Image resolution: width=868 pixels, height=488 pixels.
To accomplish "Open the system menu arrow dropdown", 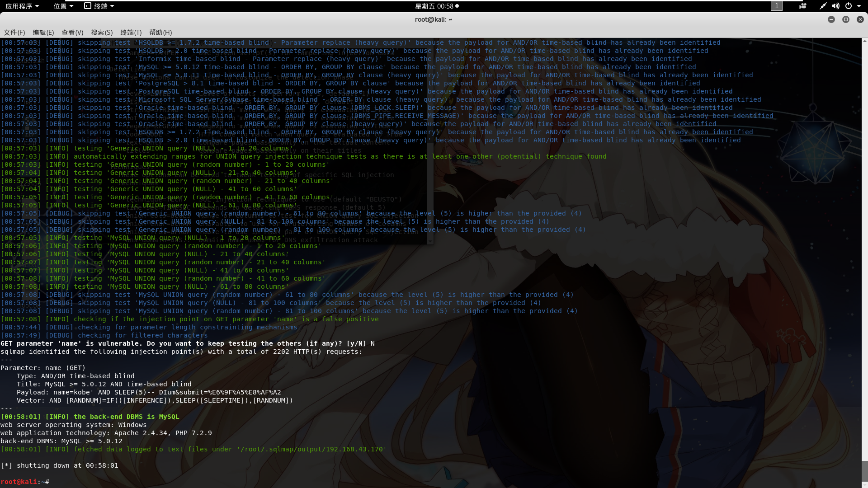I will tap(859, 6).
